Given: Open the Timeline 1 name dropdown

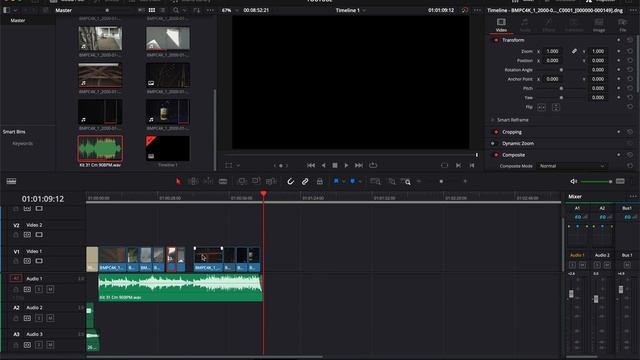Looking at the screenshot, I should click(350, 10).
